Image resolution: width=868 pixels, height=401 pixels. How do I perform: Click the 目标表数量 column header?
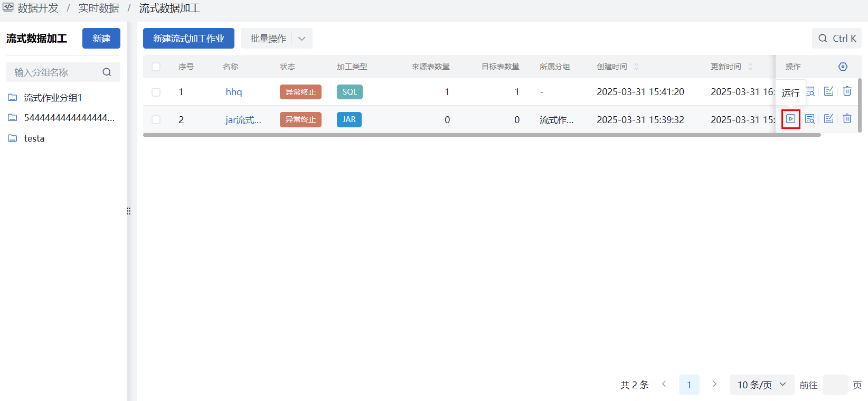pyautogui.click(x=501, y=67)
